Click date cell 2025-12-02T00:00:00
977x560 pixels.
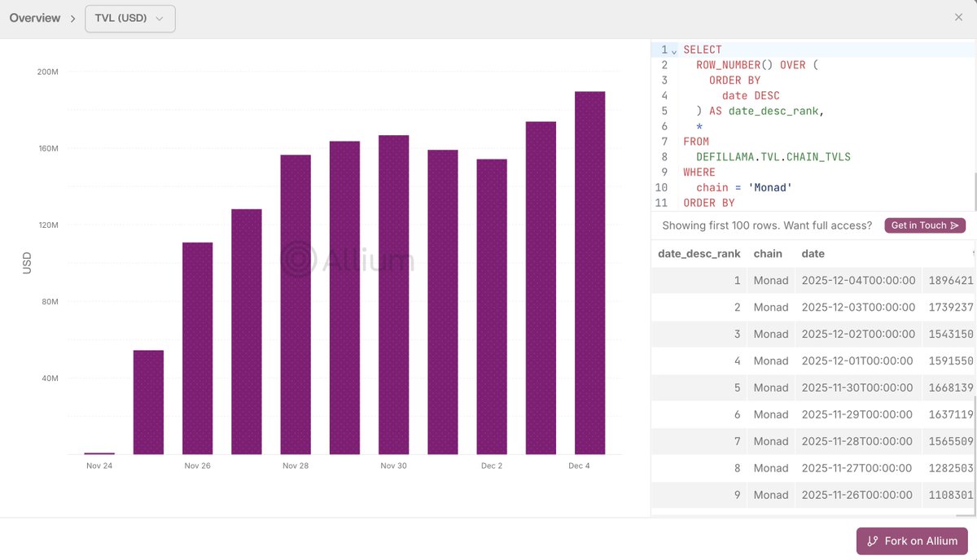(x=858, y=334)
